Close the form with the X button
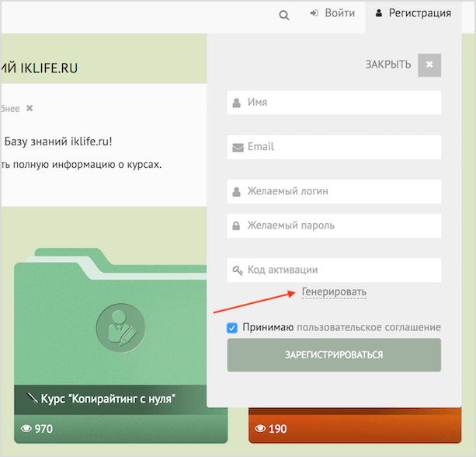 click(429, 65)
